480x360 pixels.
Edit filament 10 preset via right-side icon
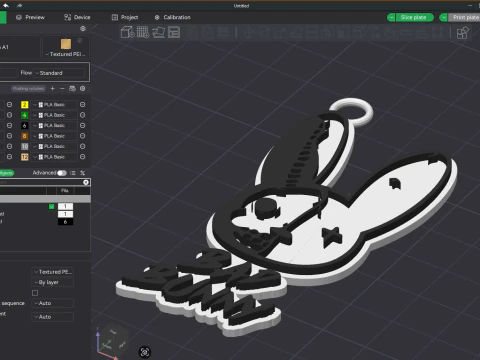click(x=83, y=146)
